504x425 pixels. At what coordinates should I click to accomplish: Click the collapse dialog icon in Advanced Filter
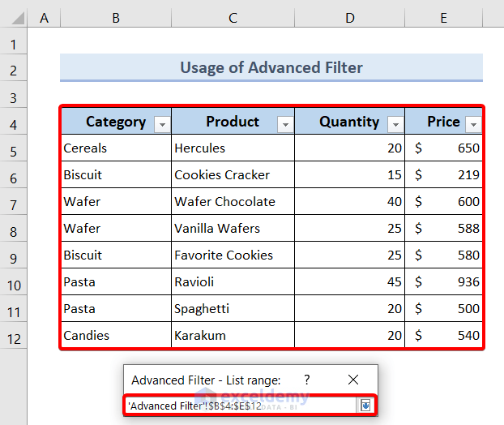click(x=365, y=406)
